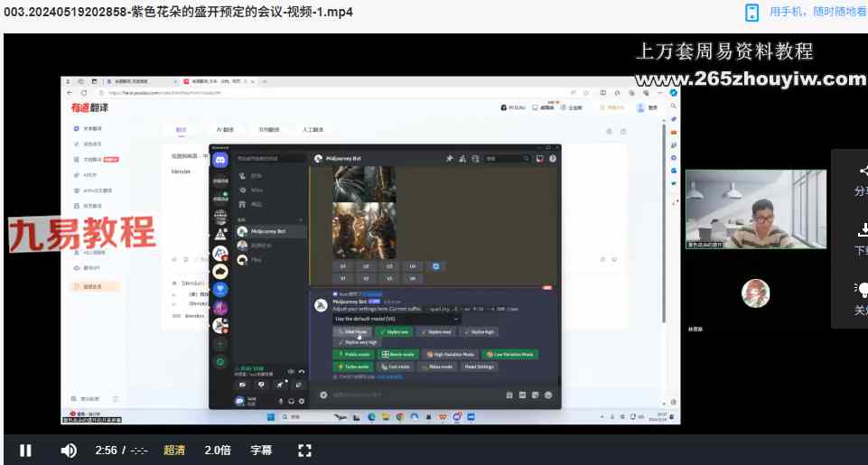Screen dimensions: 868x465
Task: Open the 超清 video quality menu
Action: [x=174, y=451]
